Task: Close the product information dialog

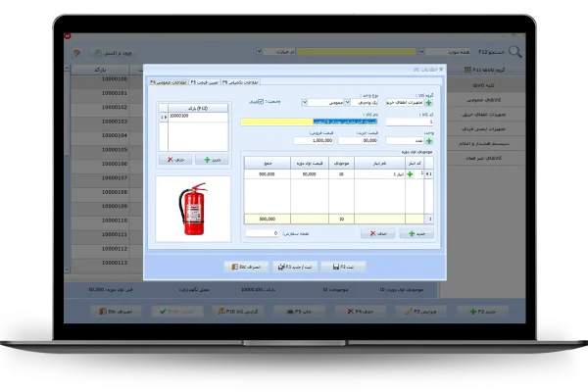Action: pos(441,70)
